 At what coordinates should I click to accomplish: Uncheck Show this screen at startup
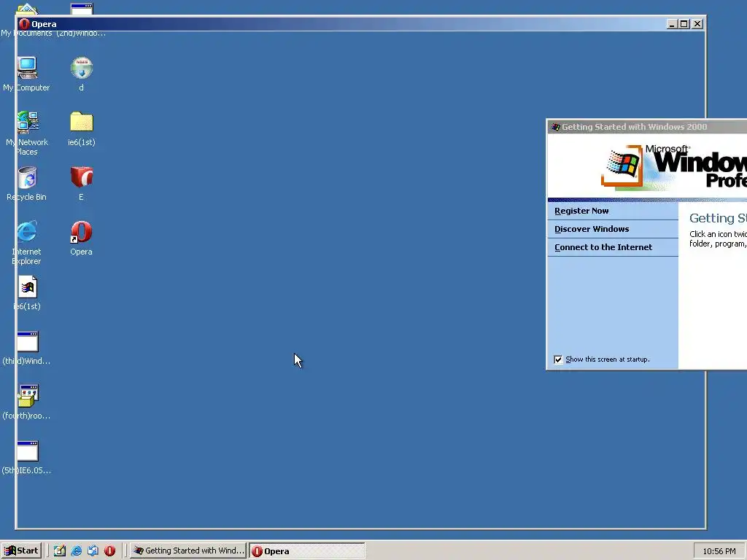tap(558, 359)
